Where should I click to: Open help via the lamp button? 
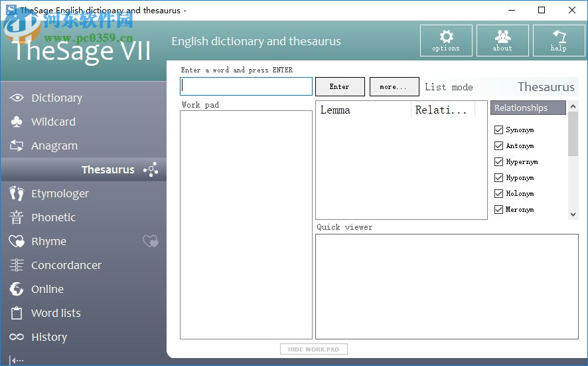(x=559, y=41)
